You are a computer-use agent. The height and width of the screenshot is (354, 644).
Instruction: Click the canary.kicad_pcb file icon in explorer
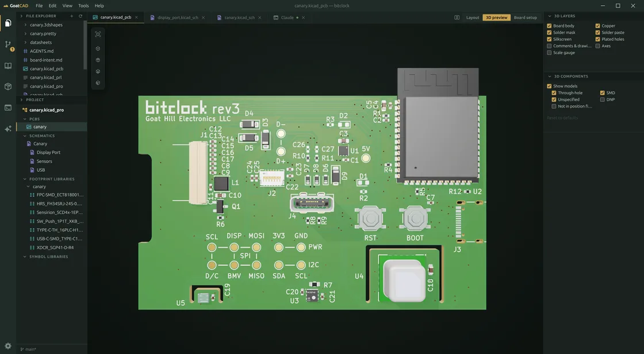[x=25, y=69]
